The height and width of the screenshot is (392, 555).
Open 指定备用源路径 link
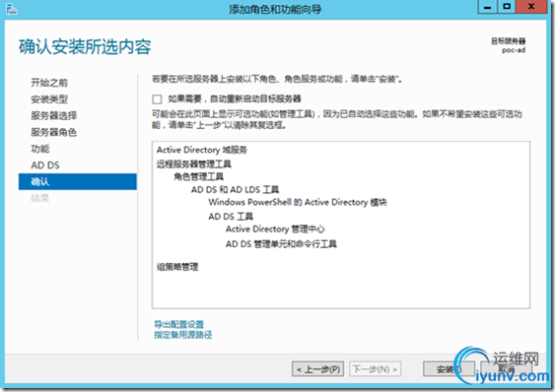pos(183,334)
